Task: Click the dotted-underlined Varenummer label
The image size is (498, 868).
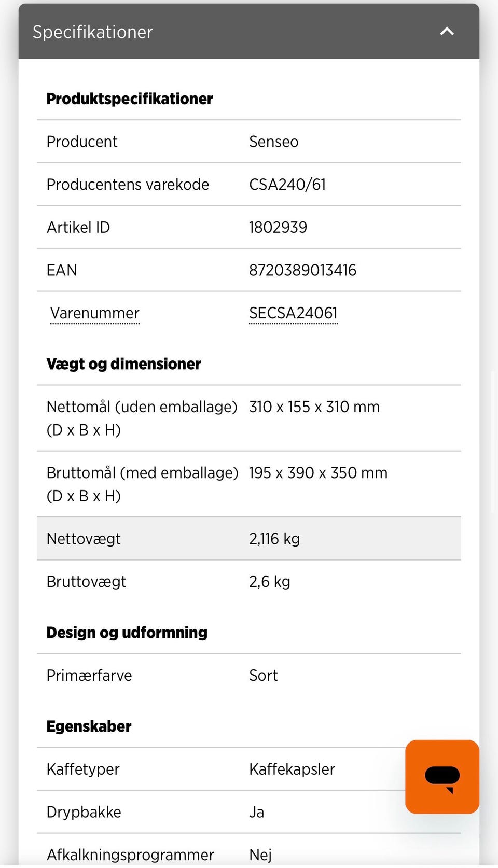Action: point(95,313)
